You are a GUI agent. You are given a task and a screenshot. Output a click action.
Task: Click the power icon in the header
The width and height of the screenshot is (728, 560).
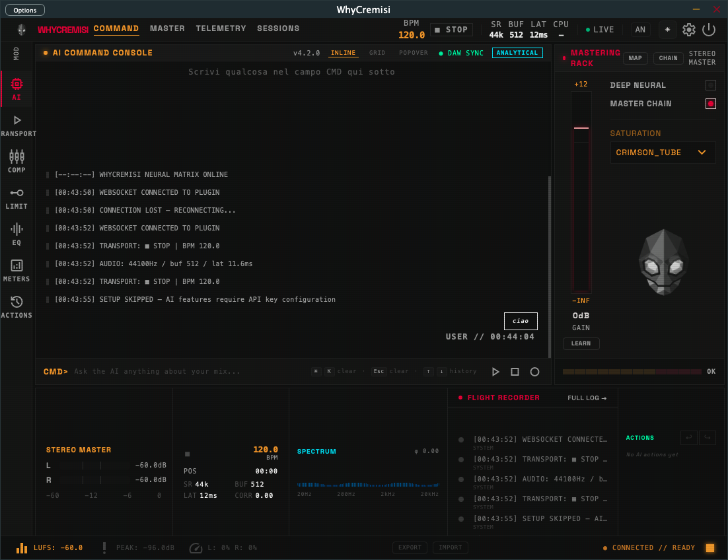click(x=709, y=30)
